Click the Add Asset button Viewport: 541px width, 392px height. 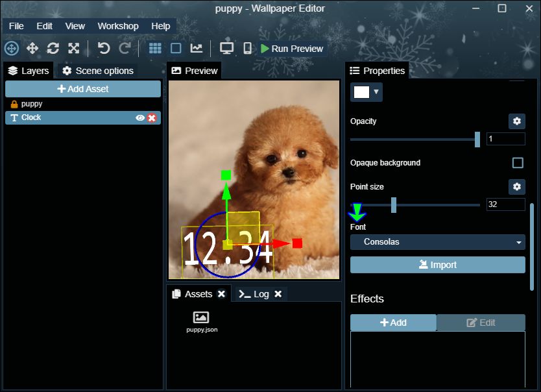pos(83,89)
